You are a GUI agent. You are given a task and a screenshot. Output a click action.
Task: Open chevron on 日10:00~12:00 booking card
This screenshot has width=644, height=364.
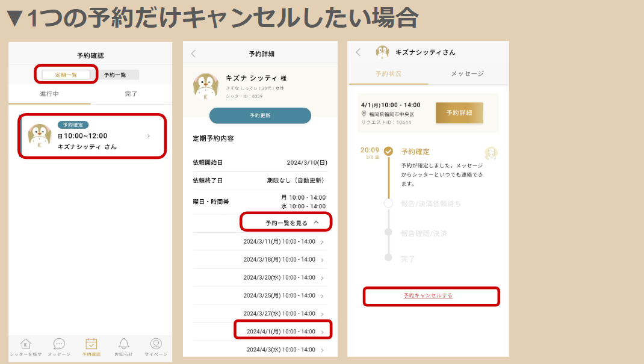point(149,136)
